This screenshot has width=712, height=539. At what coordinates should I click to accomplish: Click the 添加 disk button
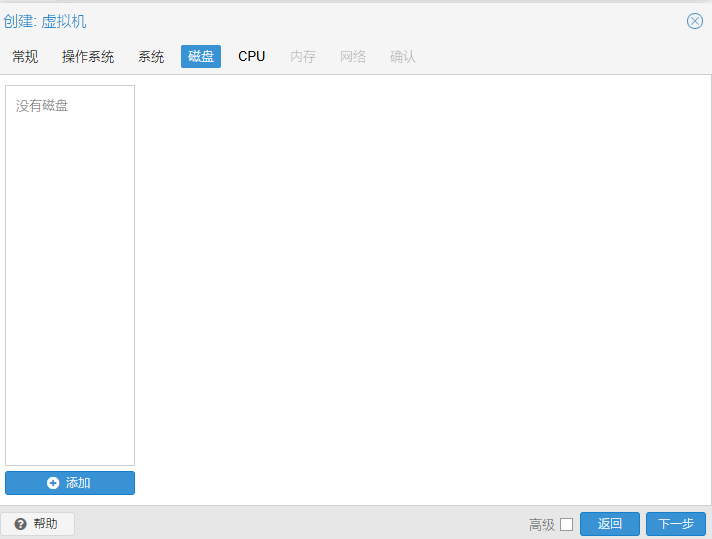(x=70, y=483)
